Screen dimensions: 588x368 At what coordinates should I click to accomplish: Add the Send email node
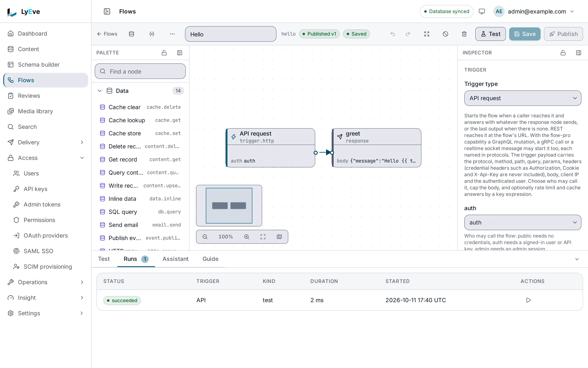point(140,225)
